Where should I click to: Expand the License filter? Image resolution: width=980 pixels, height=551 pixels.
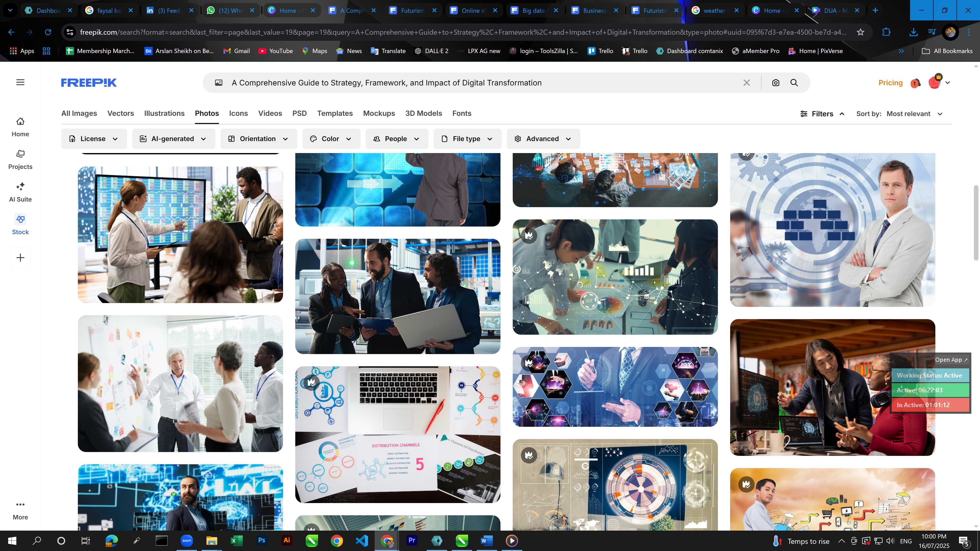(x=94, y=139)
